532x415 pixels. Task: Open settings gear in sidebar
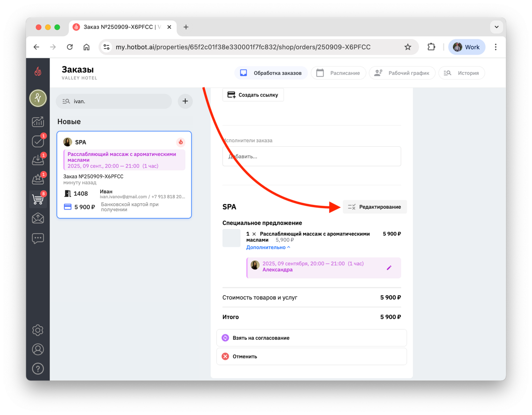tap(38, 330)
